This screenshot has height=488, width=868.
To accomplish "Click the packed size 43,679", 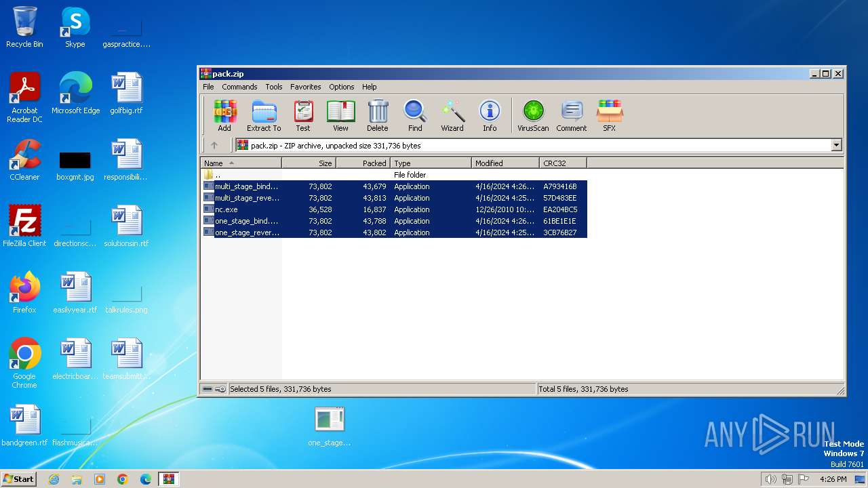I will click(374, 186).
